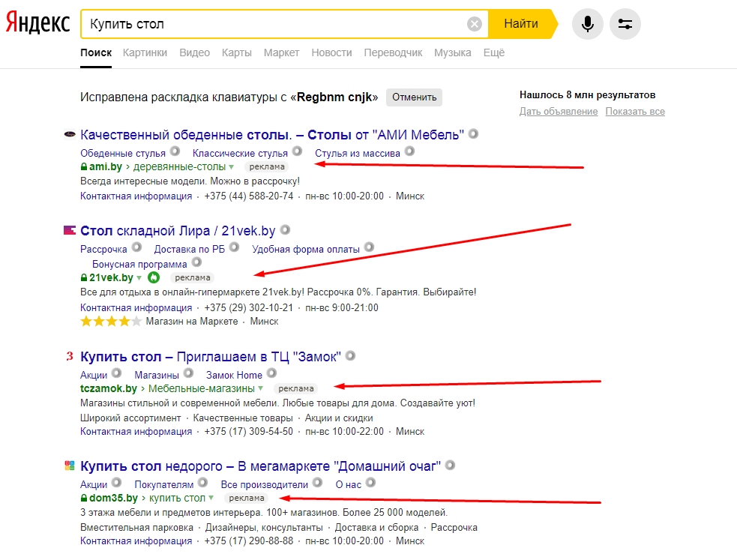Open the Стол складной Лира / 21vek.by result
Viewport: 737px width, 560px height.
[x=178, y=231]
